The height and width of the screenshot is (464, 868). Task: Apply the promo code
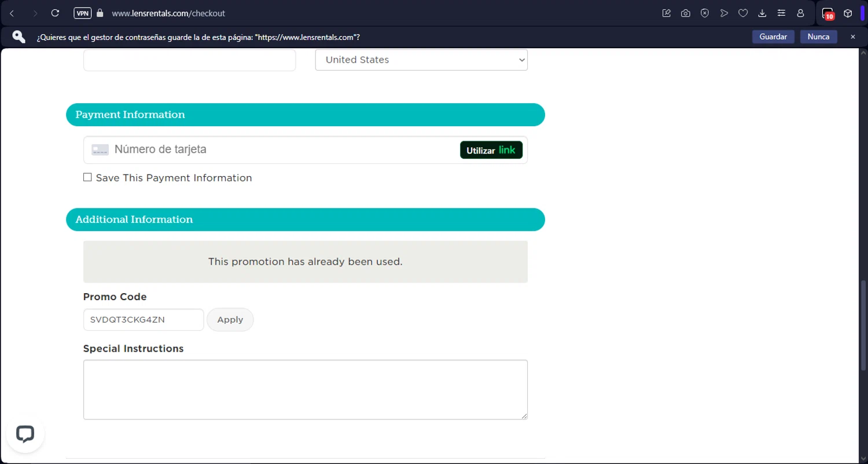[230, 320]
